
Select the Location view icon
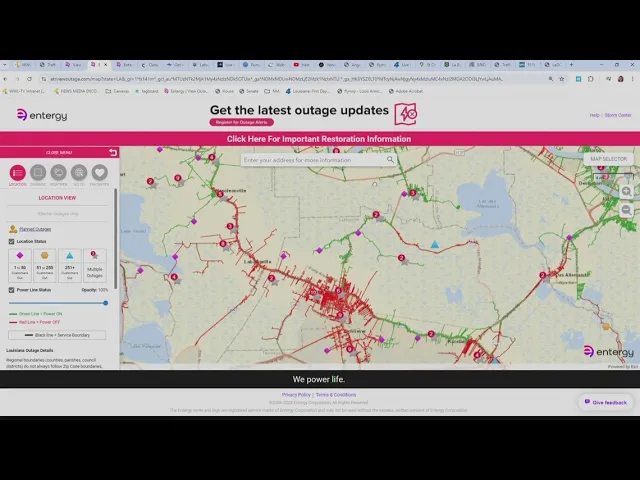[18, 173]
